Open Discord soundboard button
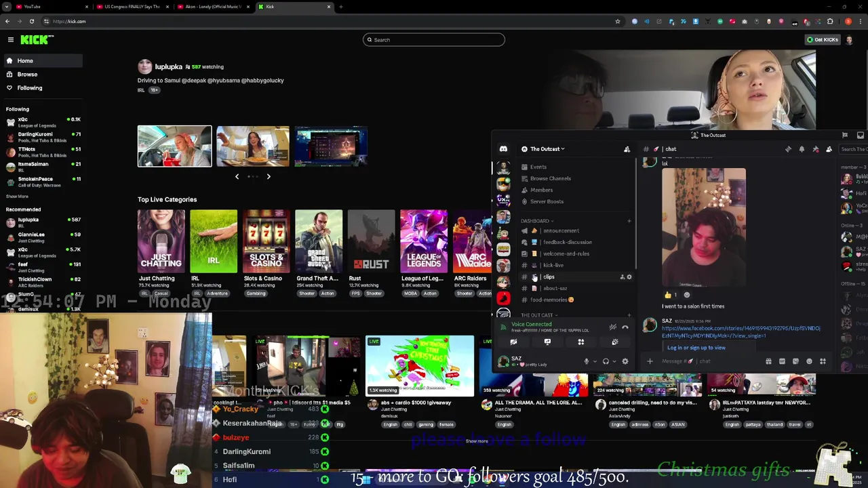The image size is (868, 488). coord(614,342)
